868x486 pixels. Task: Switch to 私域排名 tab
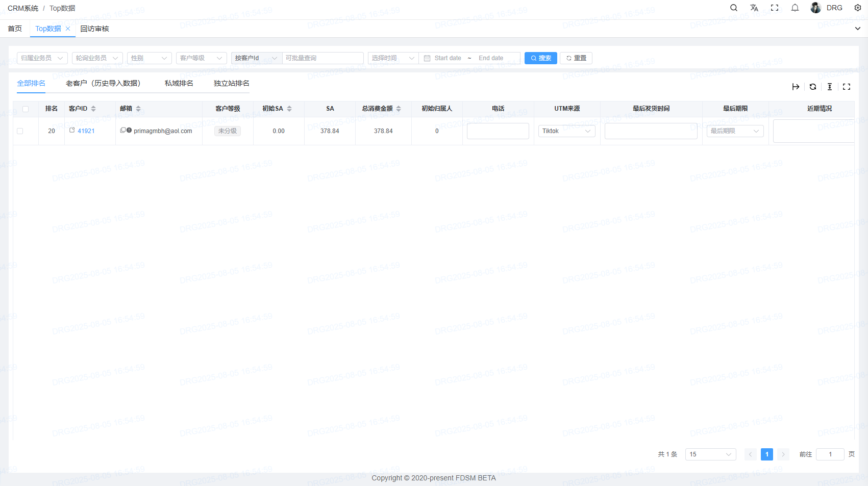[179, 83]
